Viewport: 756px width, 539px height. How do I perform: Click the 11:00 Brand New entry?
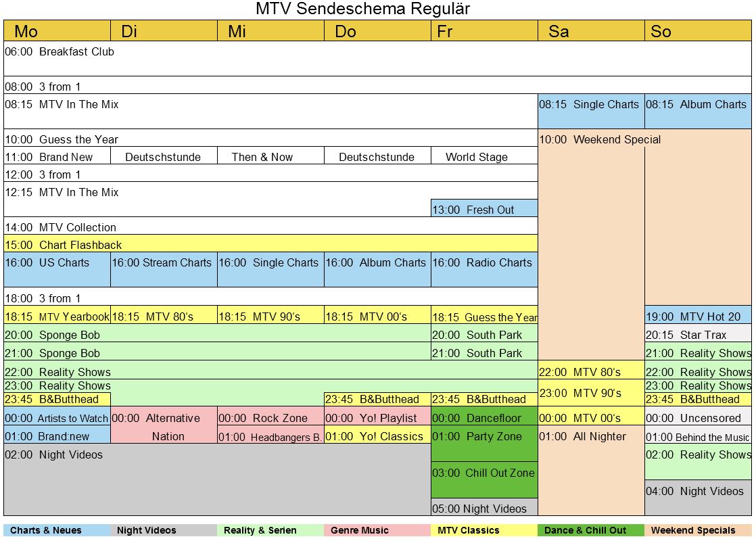click(x=57, y=156)
